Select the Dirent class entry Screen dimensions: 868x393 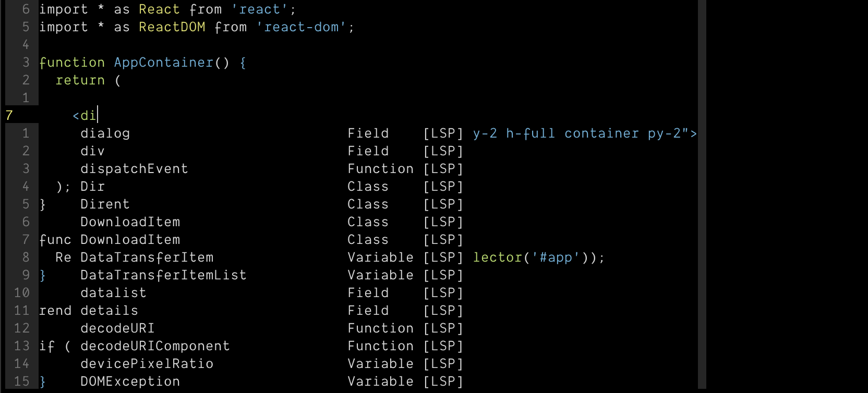coord(105,204)
